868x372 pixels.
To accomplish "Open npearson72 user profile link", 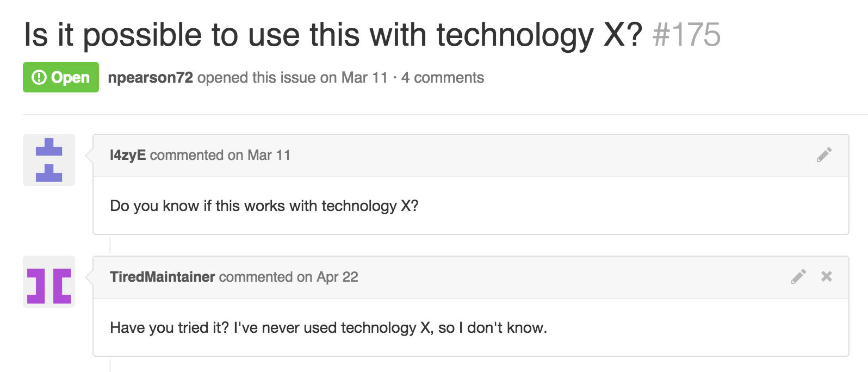I will pos(150,78).
